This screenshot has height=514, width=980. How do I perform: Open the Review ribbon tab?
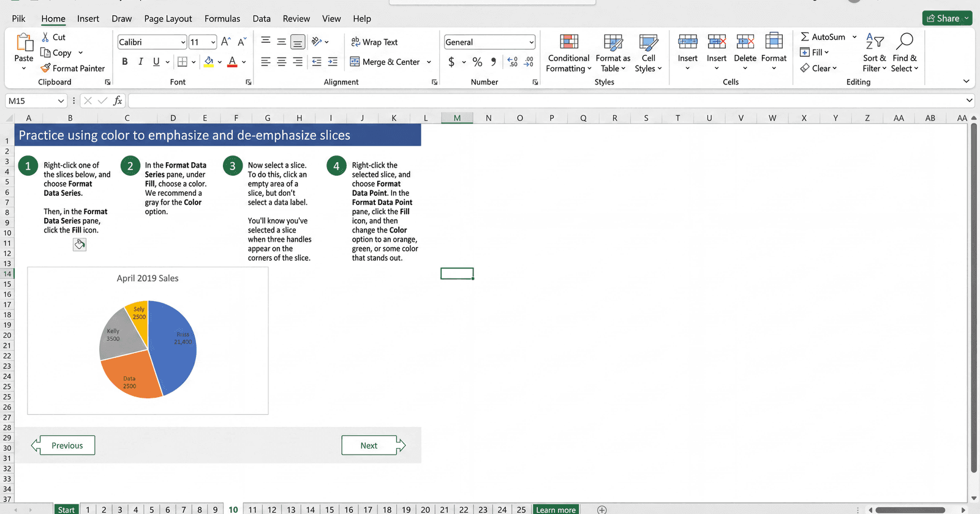296,18
